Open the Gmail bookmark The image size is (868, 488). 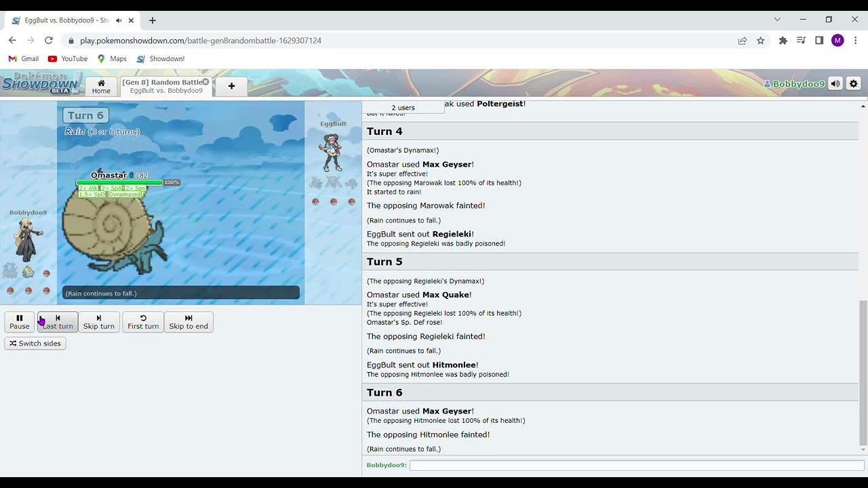[23, 59]
